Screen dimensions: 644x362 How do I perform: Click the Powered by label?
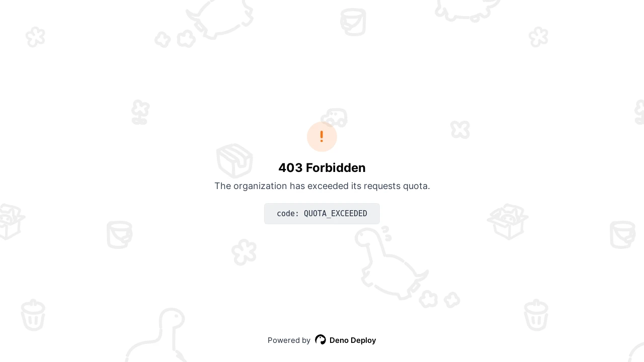[x=289, y=340]
